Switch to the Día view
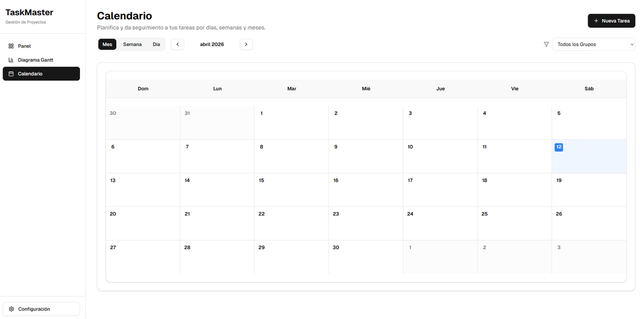 [156, 44]
